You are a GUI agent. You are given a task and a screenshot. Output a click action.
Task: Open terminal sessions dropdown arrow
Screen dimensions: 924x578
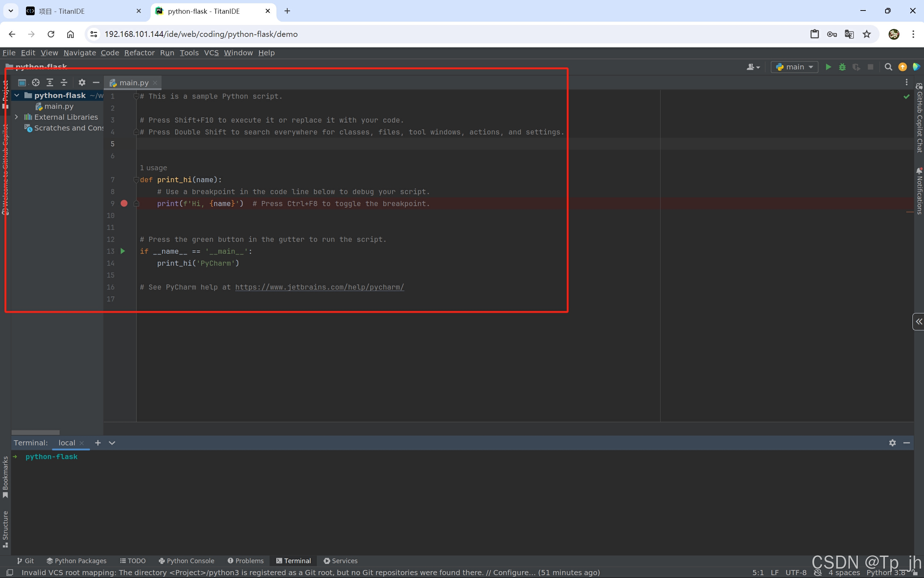point(112,443)
